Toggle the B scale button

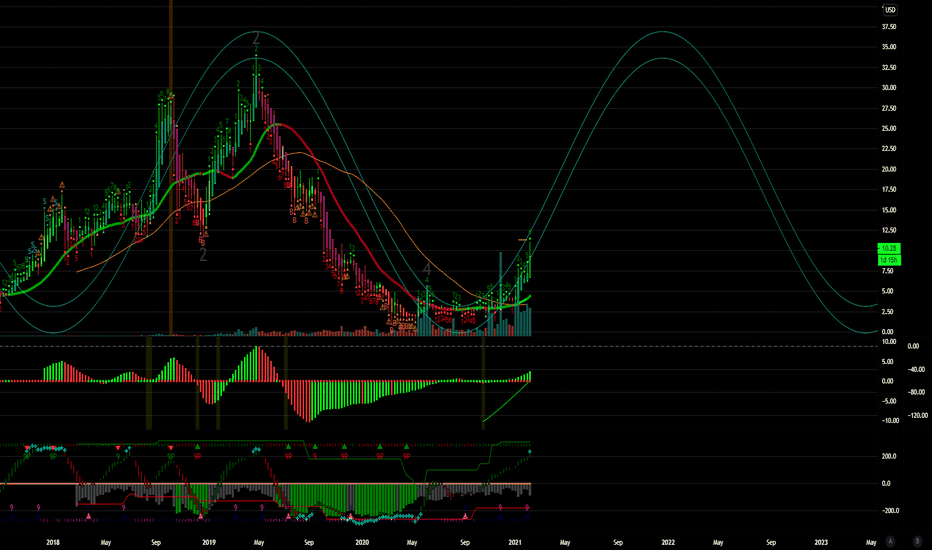(917, 541)
